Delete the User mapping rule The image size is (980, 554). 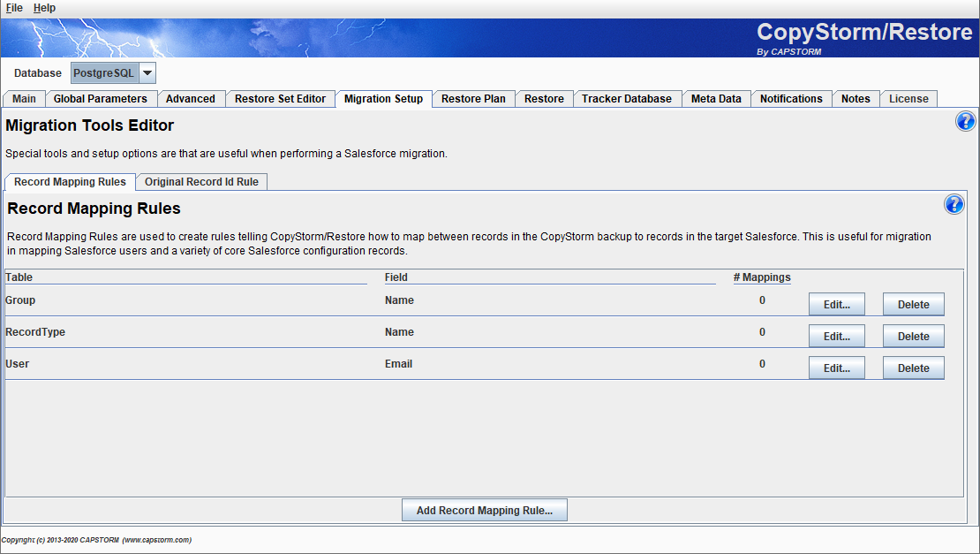click(x=913, y=368)
